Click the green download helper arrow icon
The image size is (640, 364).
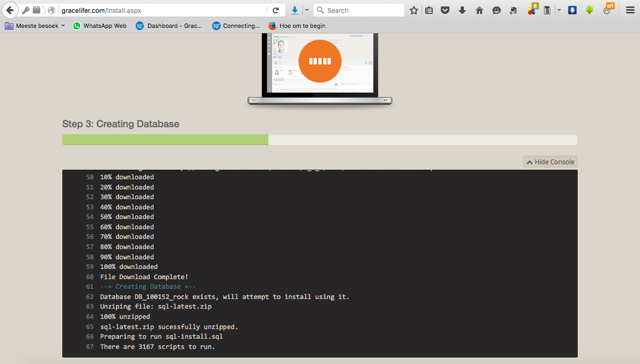tap(590, 10)
